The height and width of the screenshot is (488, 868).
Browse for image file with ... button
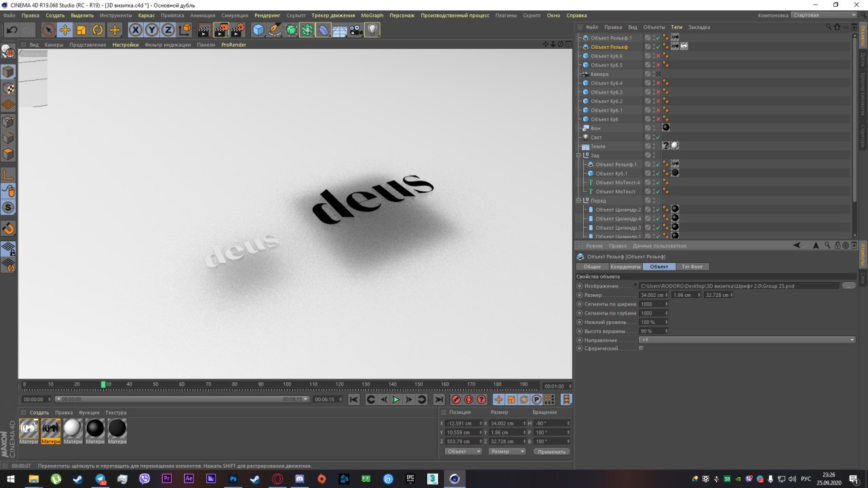(848, 286)
